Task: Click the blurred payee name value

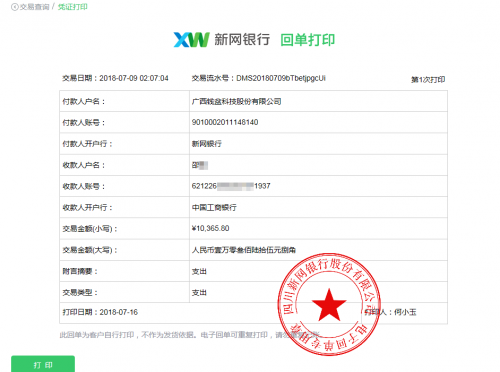Action: point(200,165)
